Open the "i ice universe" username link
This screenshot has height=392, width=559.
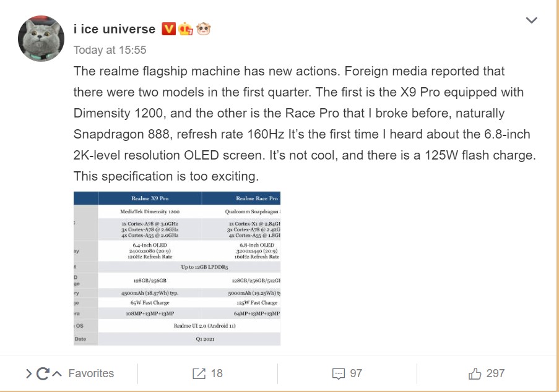(x=115, y=29)
